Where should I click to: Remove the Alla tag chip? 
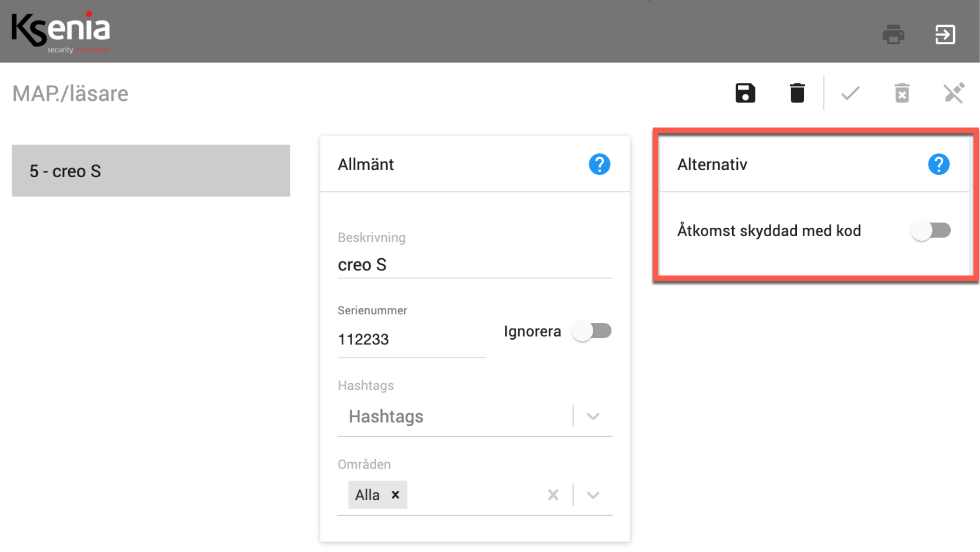(395, 495)
